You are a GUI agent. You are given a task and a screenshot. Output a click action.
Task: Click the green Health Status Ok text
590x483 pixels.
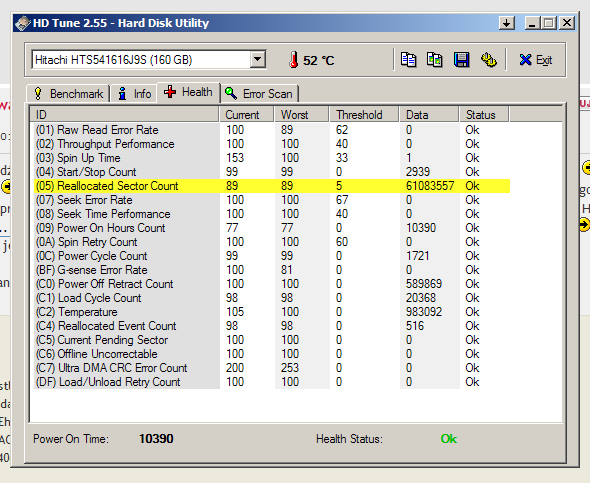click(x=449, y=439)
